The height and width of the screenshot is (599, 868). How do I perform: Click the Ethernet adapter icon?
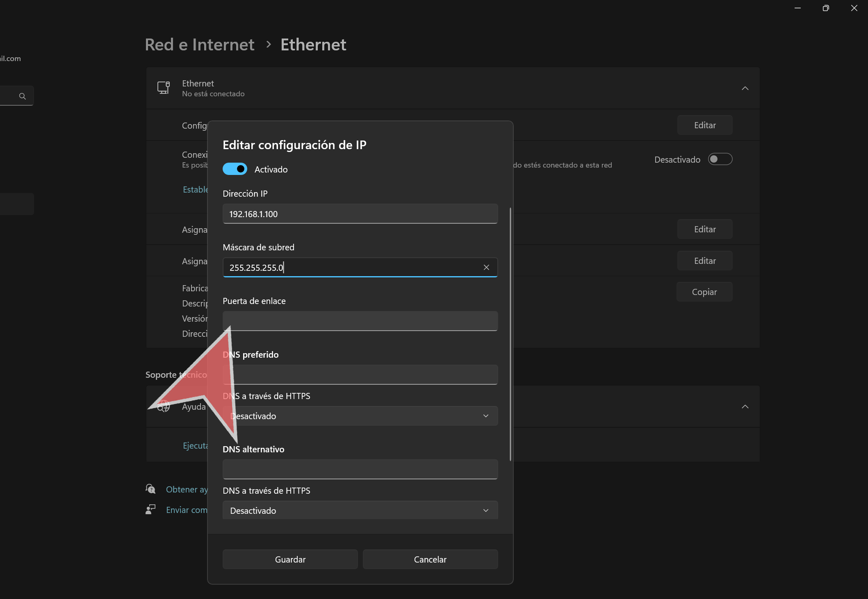tap(164, 88)
